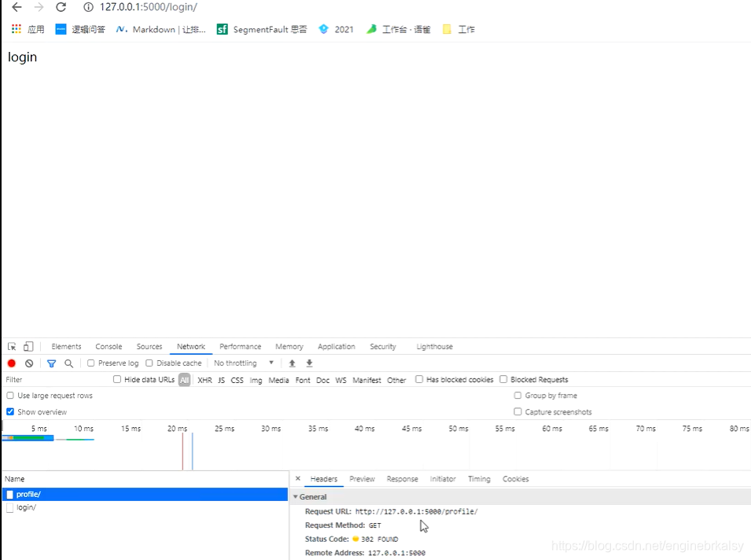Enable Use large request rows
The height and width of the screenshot is (560, 751).
[x=10, y=395]
